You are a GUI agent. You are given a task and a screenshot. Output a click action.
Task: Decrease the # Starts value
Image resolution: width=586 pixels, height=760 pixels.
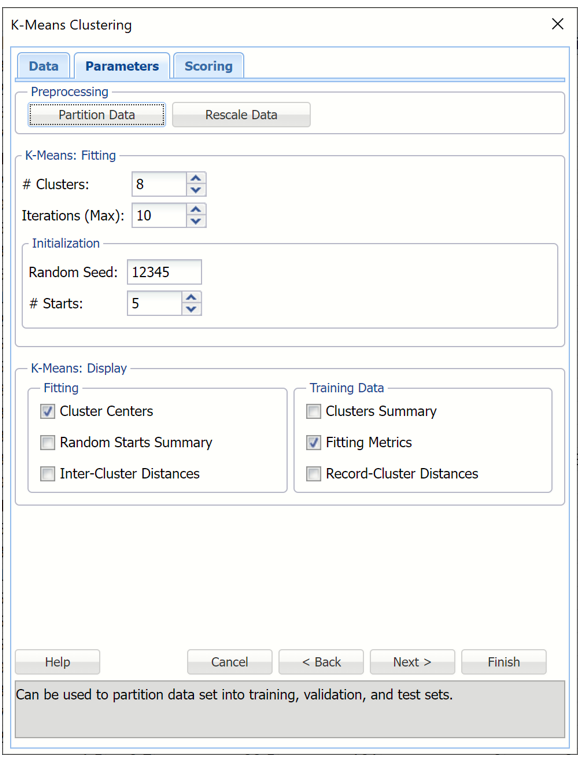[191, 309]
